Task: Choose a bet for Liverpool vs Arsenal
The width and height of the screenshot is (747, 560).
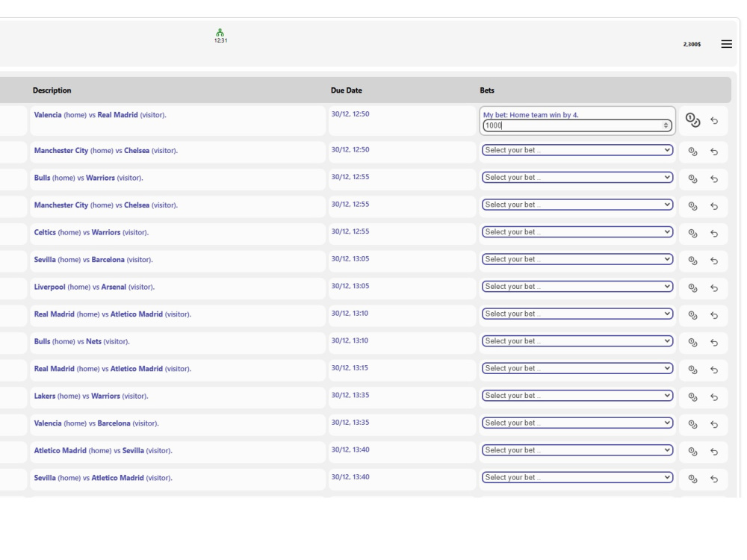Action: (x=577, y=286)
